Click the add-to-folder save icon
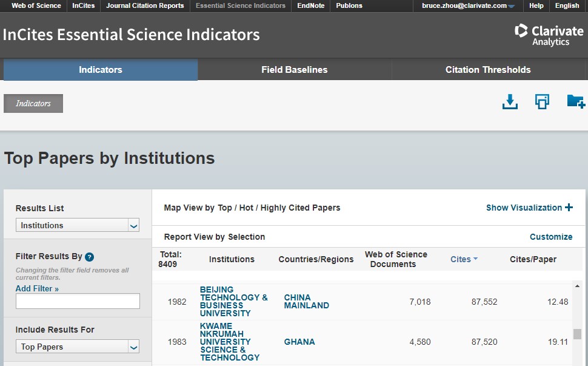 coord(575,101)
